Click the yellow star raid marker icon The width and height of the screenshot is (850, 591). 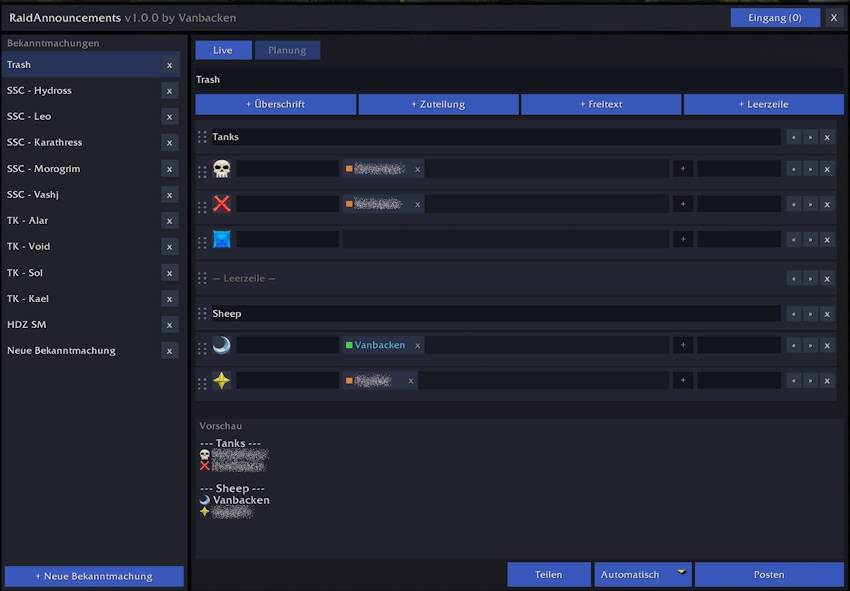point(222,380)
